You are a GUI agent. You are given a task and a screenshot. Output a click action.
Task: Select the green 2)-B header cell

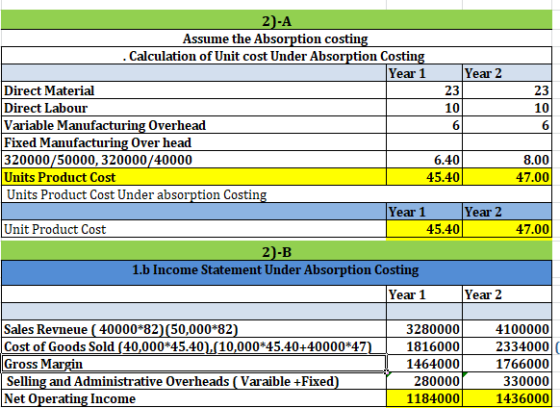tap(276, 251)
